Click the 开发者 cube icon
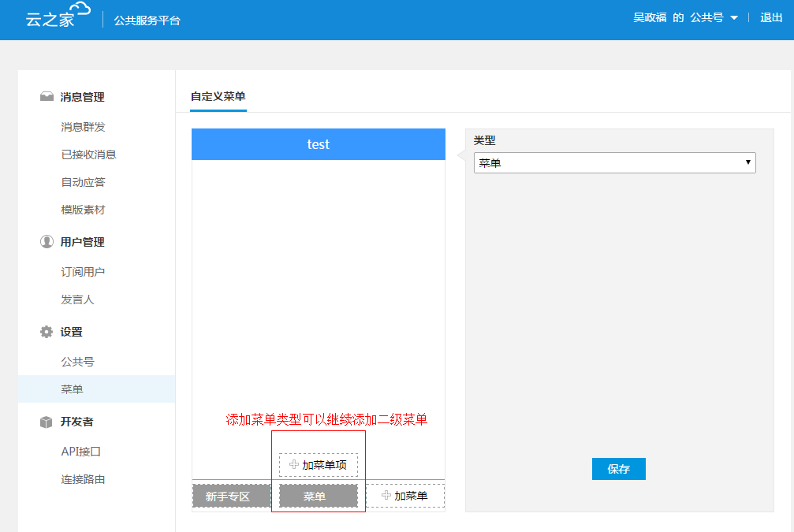794x532 pixels. (x=47, y=422)
